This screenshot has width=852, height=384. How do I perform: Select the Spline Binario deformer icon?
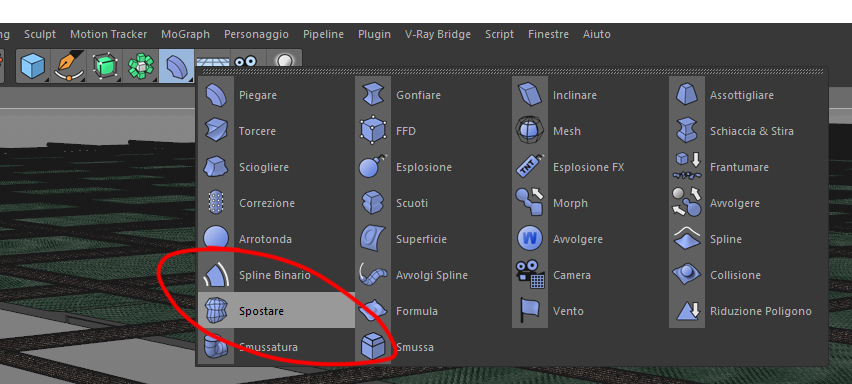[216, 275]
